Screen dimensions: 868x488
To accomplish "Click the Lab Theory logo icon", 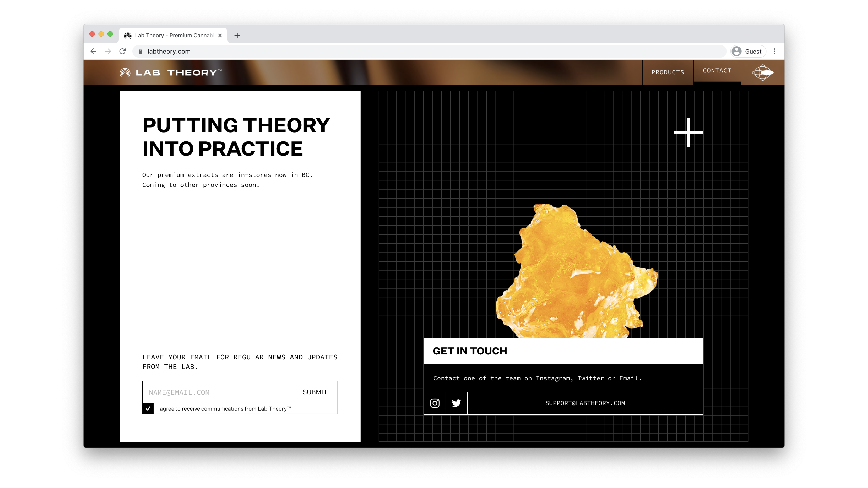I will point(125,72).
